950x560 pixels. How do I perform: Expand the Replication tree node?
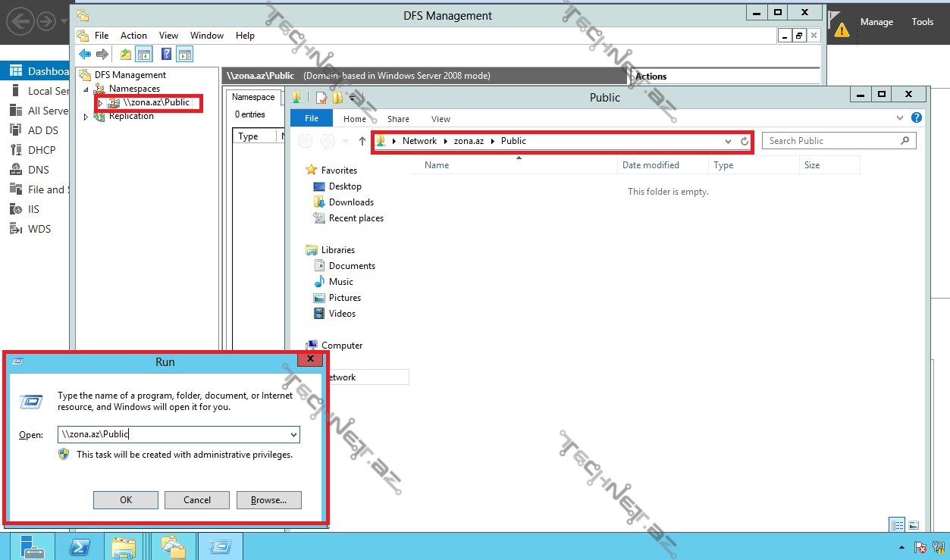86,117
